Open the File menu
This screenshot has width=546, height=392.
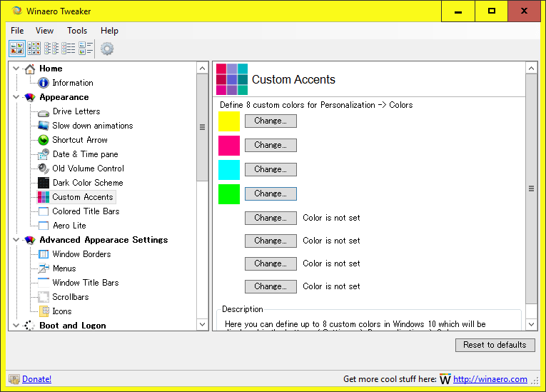17,31
